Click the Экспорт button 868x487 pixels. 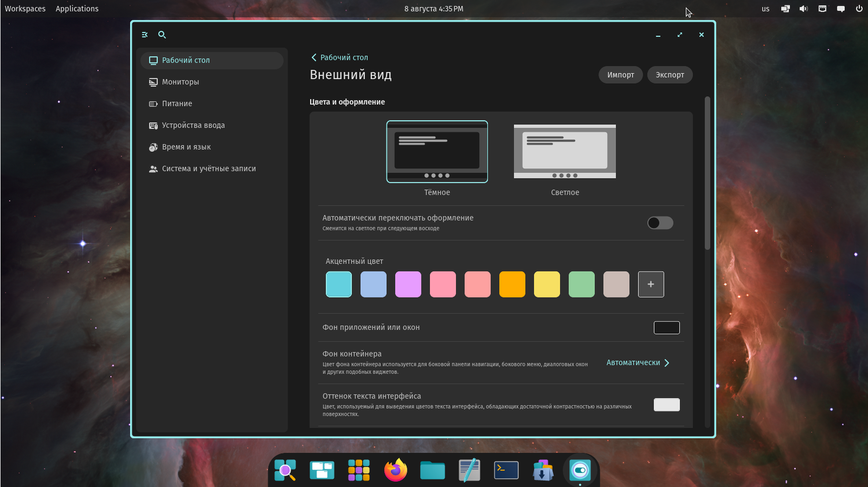click(670, 75)
